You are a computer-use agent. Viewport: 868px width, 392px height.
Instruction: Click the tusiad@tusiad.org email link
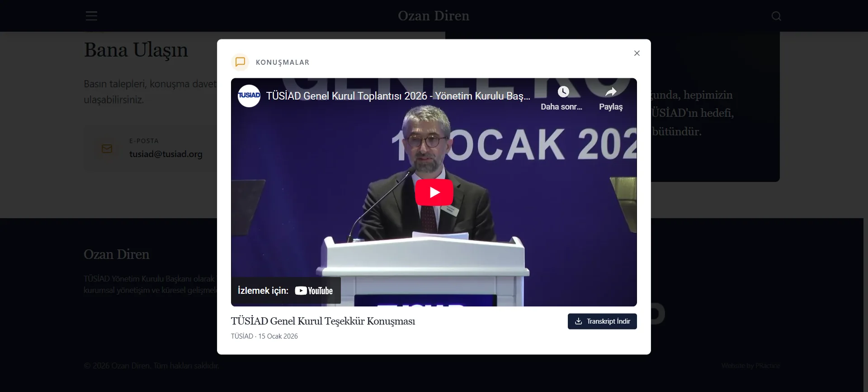pyautogui.click(x=166, y=154)
